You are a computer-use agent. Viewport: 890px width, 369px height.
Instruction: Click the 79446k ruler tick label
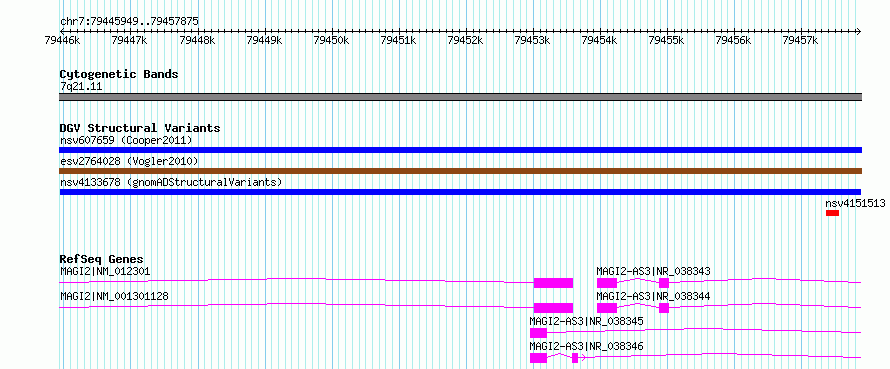(62, 40)
